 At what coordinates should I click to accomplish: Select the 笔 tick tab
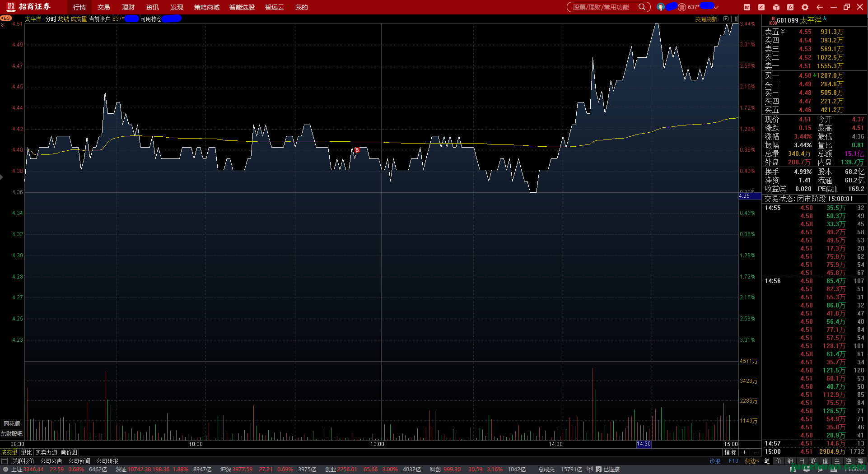tap(767, 461)
